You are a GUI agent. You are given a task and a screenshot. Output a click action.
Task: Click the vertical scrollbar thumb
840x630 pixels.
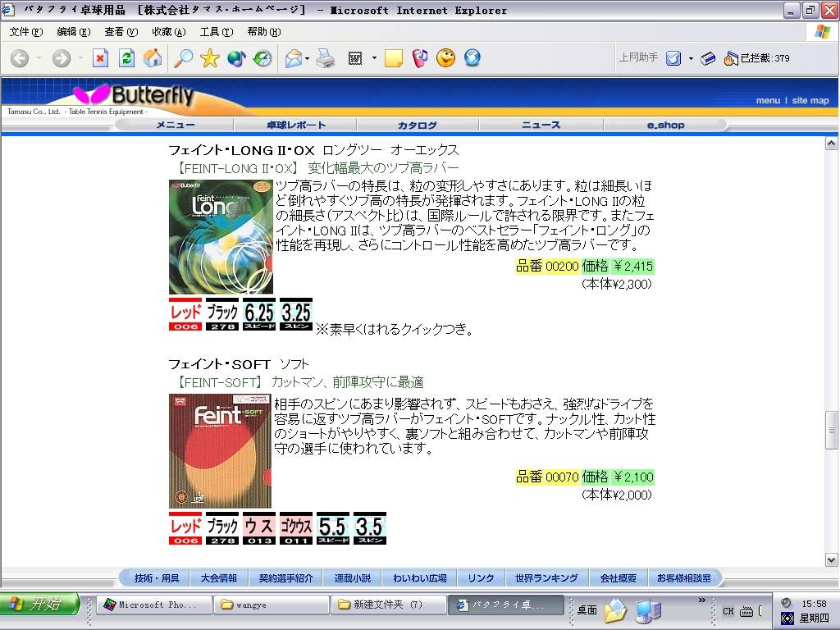pyautogui.click(x=831, y=430)
